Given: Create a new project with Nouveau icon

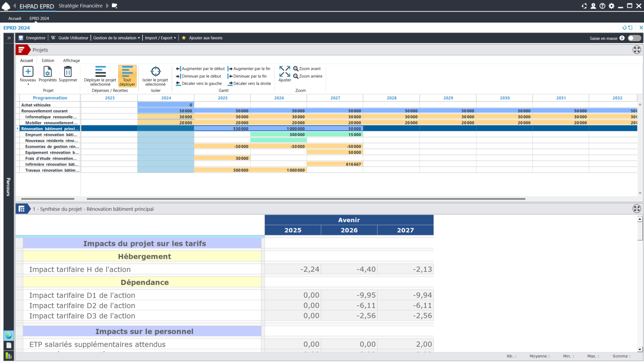Looking at the screenshot, I should [x=28, y=71].
